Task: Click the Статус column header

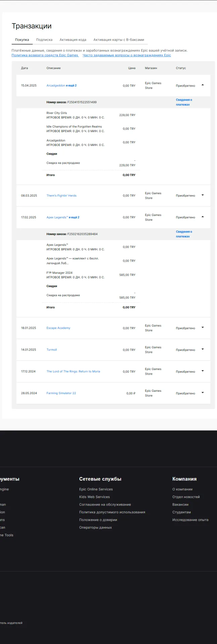Action: 181,68
